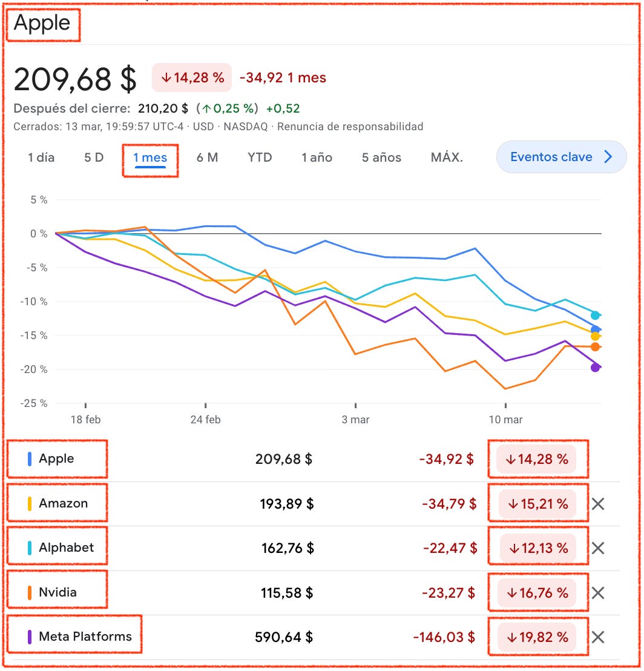The image size is (644, 671).
Task: Switch to the 1 año range
Action: click(317, 157)
